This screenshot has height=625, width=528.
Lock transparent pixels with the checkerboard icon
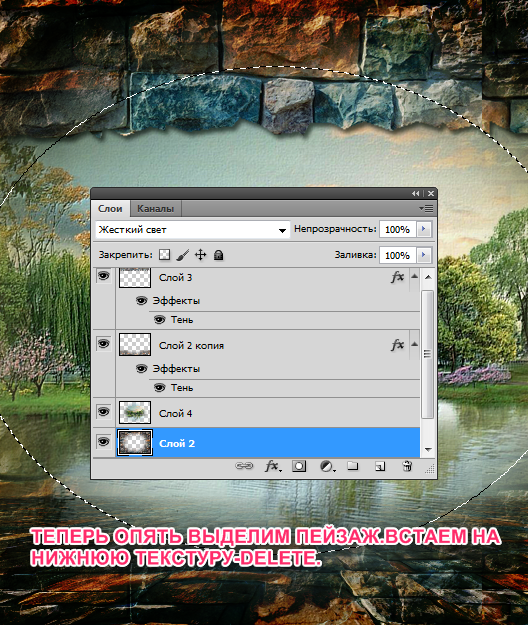[165, 255]
